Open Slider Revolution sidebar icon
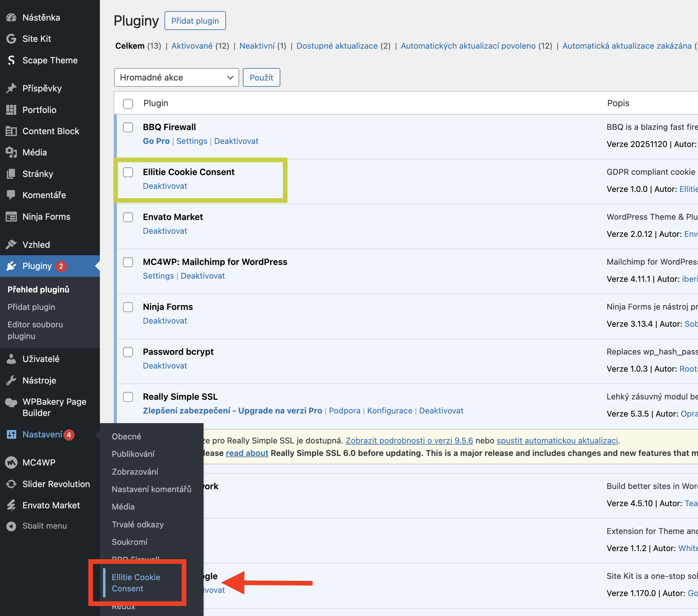The image size is (698, 616). coord(11,484)
